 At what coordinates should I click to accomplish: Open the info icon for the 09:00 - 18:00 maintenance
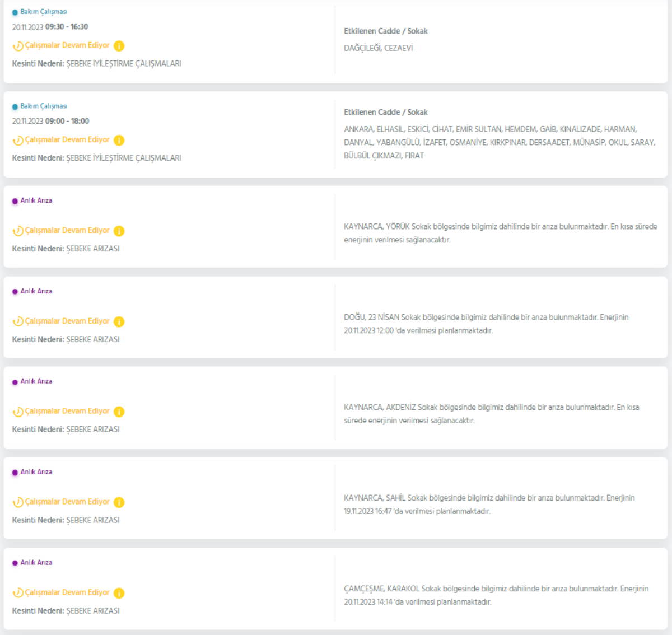click(x=119, y=140)
